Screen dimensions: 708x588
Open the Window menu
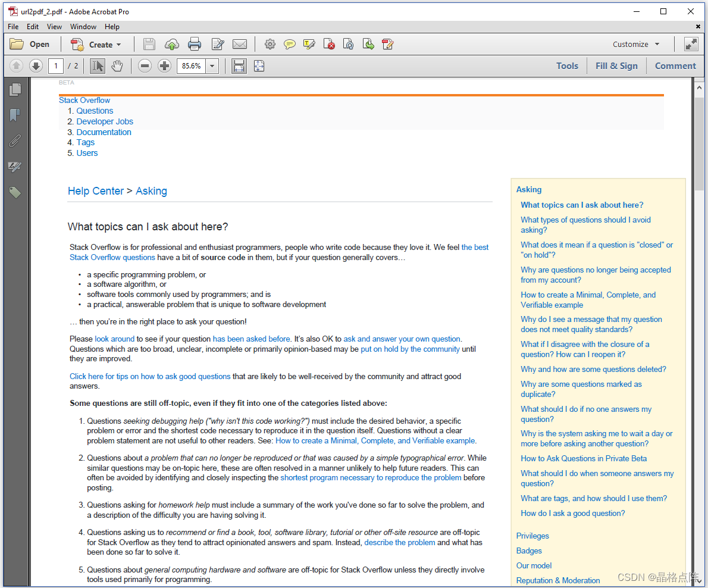[x=83, y=27]
